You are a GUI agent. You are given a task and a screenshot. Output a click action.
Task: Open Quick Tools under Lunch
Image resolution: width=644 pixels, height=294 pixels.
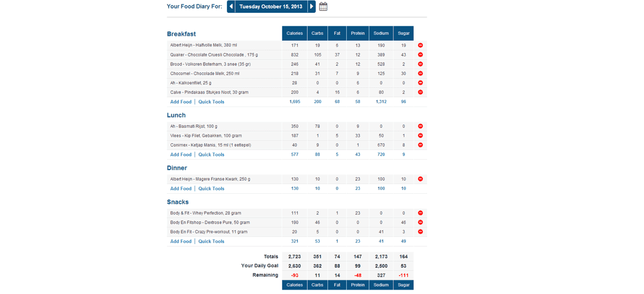click(x=211, y=155)
